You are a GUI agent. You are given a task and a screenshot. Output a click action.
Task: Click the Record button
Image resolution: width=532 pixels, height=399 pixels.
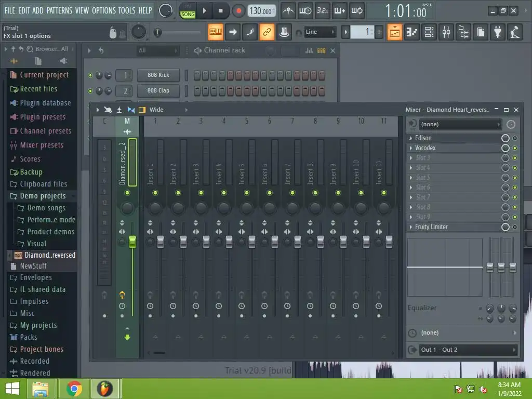[238, 11]
